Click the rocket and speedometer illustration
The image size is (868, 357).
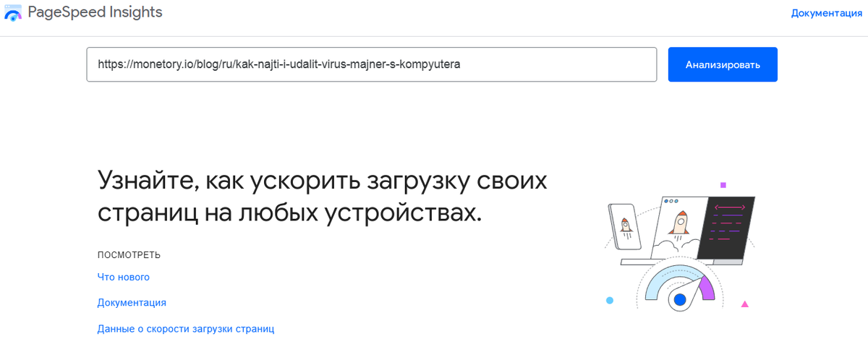click(x=681, y=247)
